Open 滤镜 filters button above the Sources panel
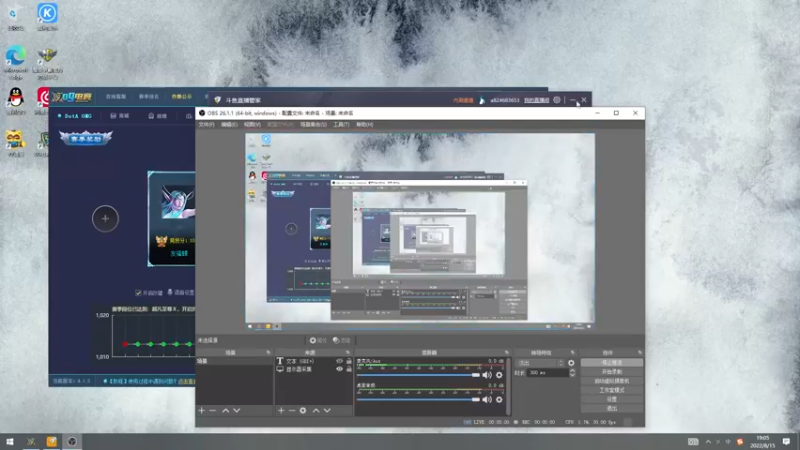 coord(341,340)
